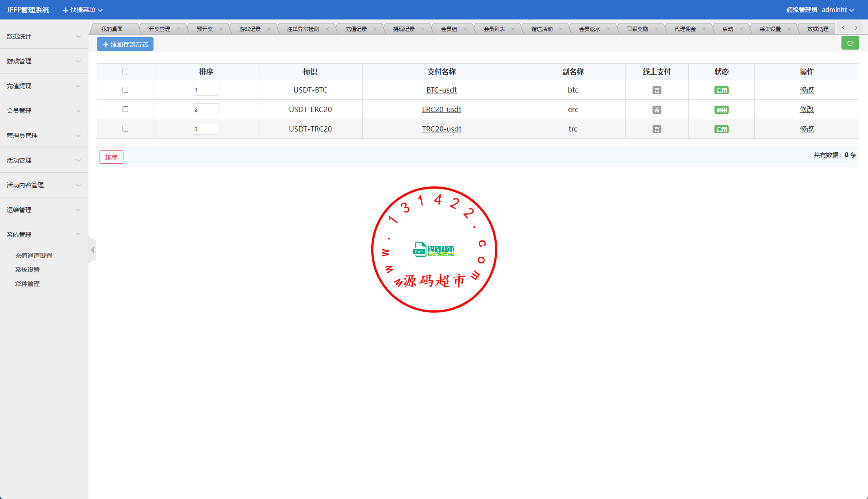Viewport: 868px width, 499px height.
Task: Check the box for the USDT-BTC row
Action: [x=125, y=90]
